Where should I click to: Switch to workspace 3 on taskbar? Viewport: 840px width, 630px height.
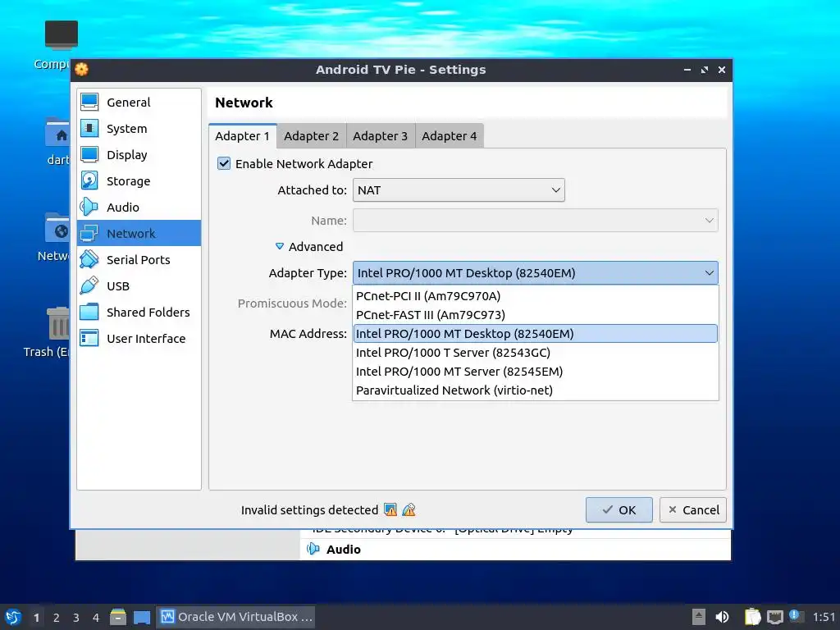[x=76, y=618]
